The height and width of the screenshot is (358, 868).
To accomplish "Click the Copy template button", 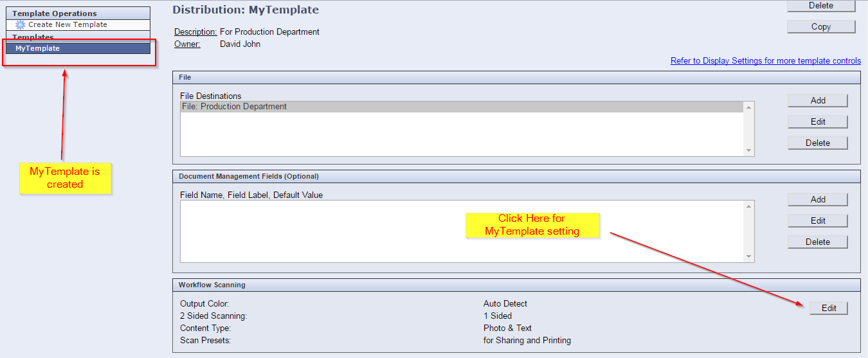I will click(821, 26).
